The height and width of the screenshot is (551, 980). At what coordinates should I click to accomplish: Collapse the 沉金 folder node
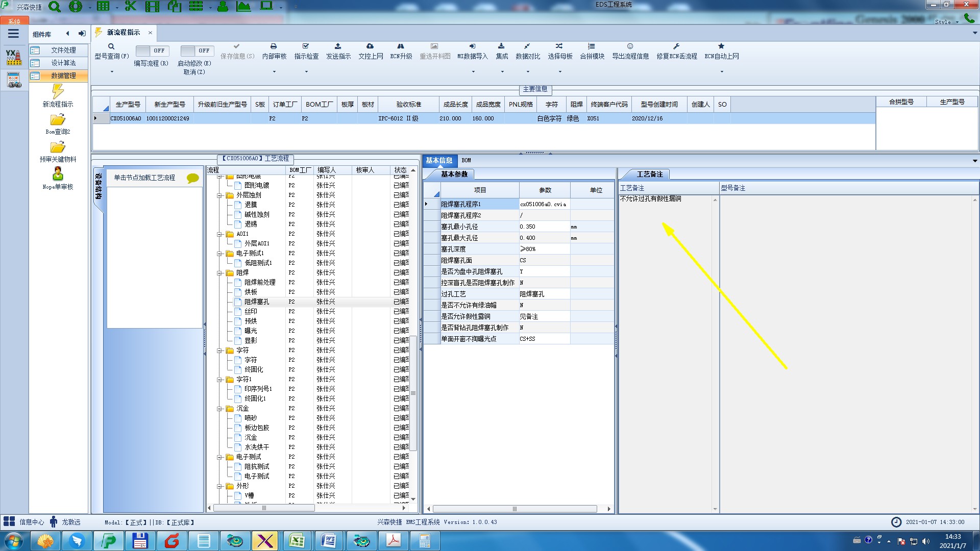(220, 409)
